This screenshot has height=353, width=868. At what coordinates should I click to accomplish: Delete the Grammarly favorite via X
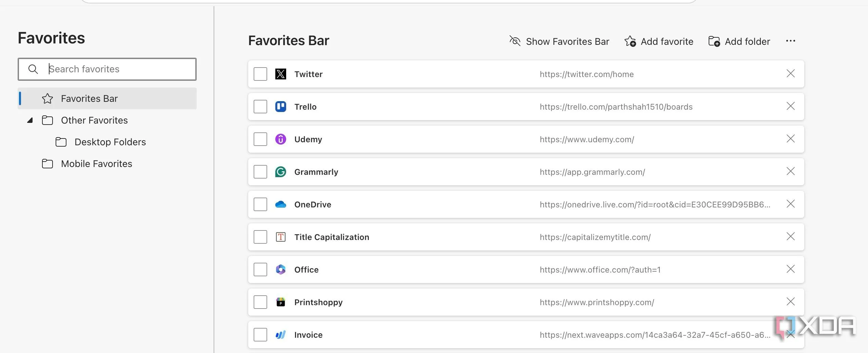pyautogui.click(x=790, y=171)
